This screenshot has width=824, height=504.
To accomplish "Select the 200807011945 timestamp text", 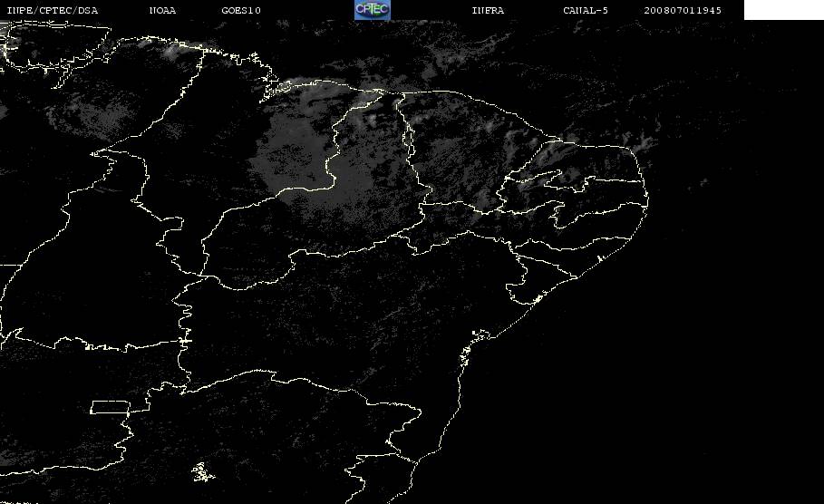I will [683, 10].
